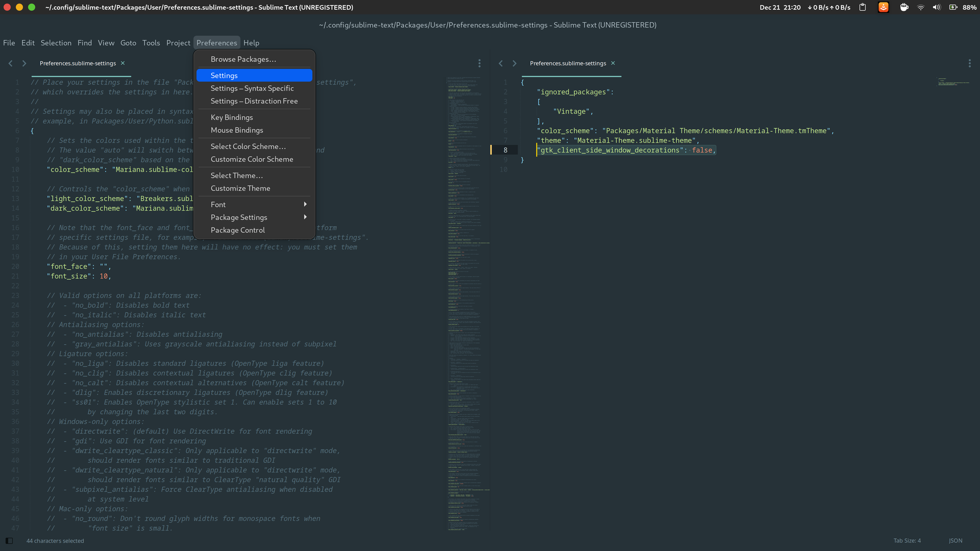Click the "Vintage" string in right pane

click(571, 111)
